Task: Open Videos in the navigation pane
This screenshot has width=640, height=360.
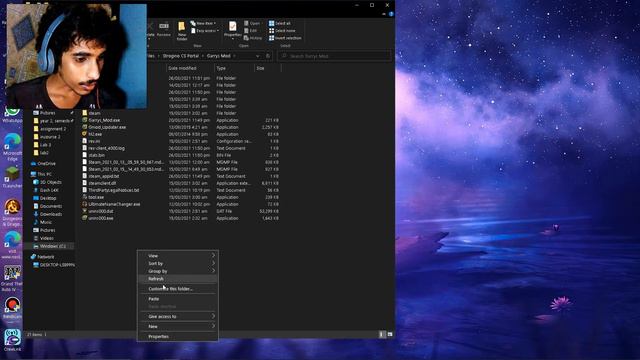Action: (44, 238)
